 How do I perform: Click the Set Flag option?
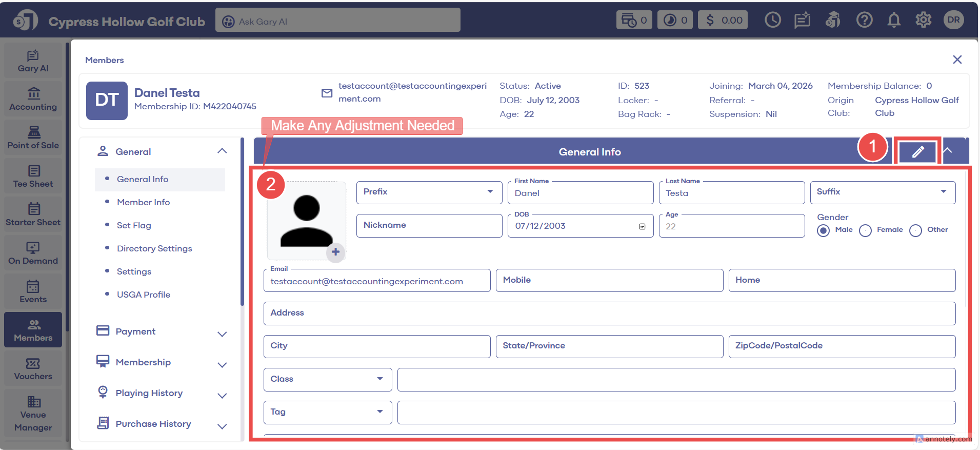134,225
